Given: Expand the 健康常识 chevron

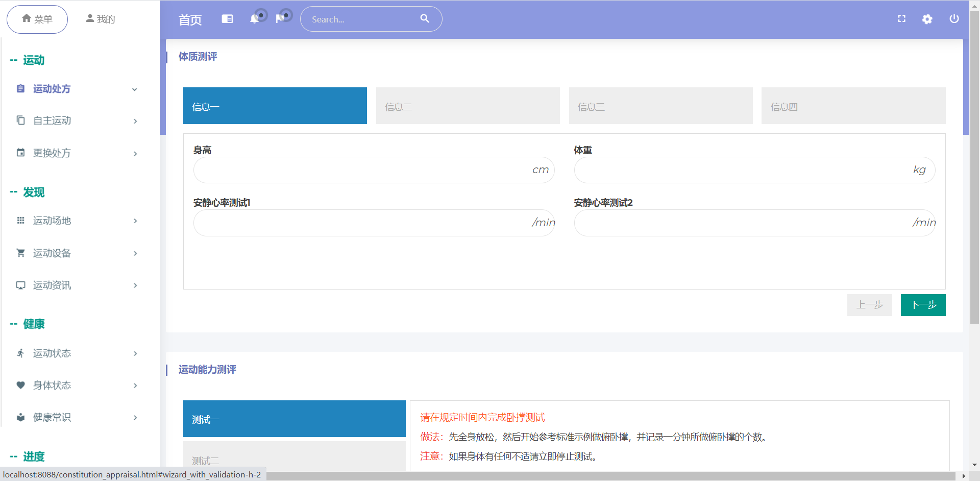Looking at the screenshot, I should 135,418.
